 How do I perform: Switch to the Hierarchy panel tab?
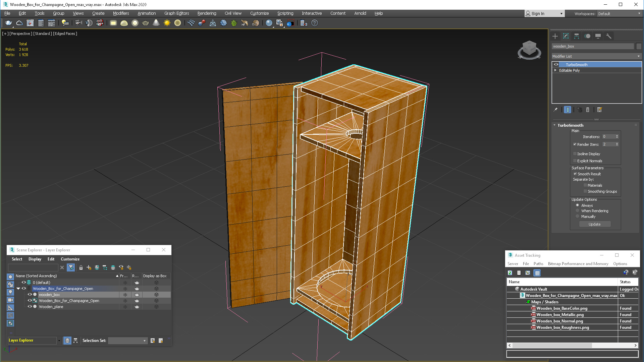pyautogui.click(x=577, y=36)
